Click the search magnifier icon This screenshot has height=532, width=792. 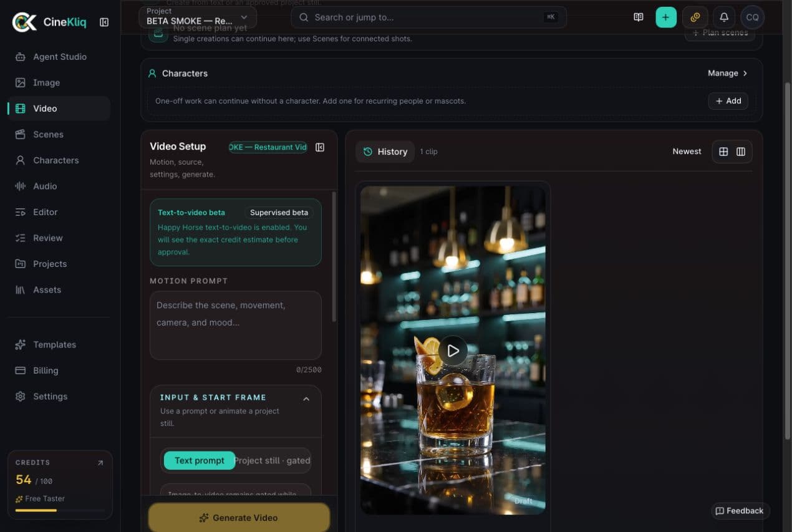click(304, 17)
